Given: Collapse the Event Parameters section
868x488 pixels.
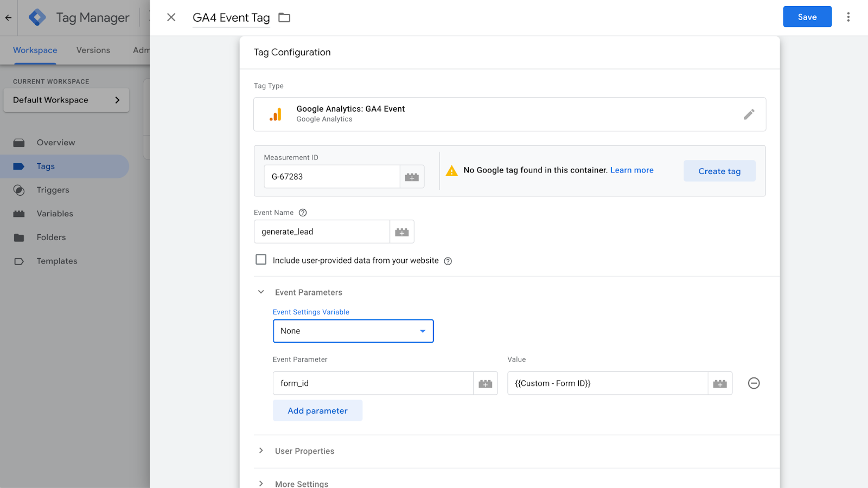Looking at the screenshot, I should [x=261, y=292].
